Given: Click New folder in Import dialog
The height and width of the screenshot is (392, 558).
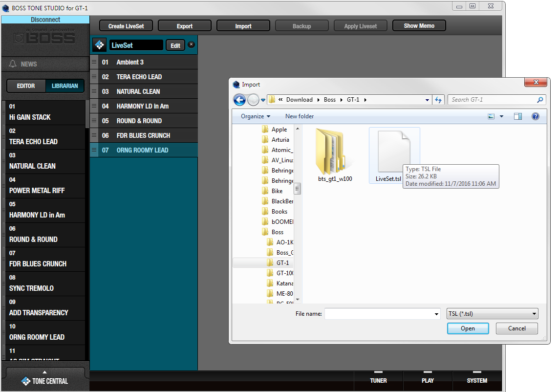Looking at the screenshot, I should point(300,116).
